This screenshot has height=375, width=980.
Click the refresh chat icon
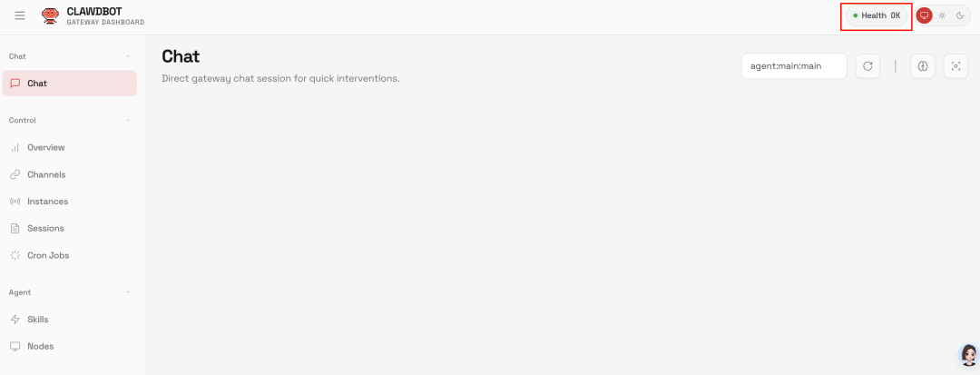867,65
